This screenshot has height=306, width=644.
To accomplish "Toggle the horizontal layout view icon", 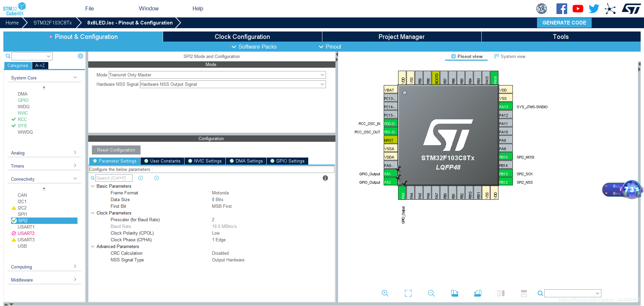I will [x=524, y=293].
